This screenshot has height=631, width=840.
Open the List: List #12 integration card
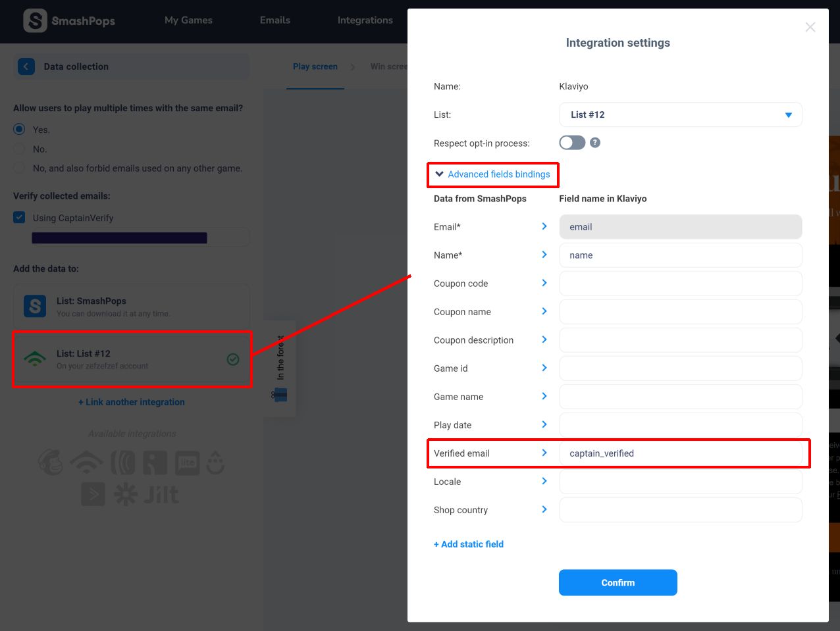(132, 359)
